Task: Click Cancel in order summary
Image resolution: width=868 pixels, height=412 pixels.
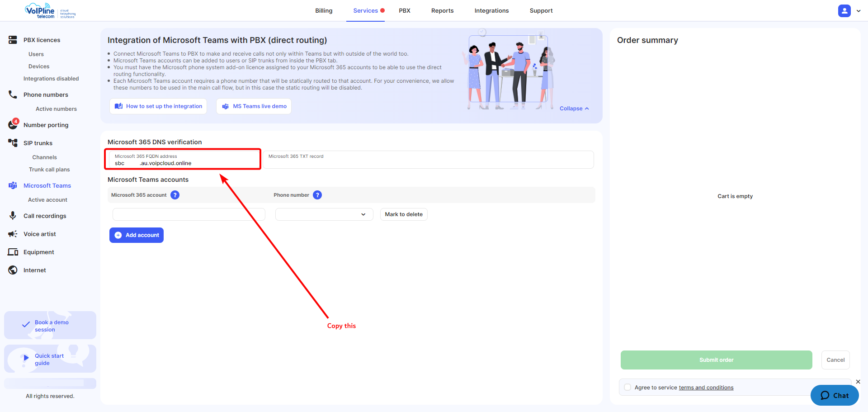Action: (x=835, y=360)
